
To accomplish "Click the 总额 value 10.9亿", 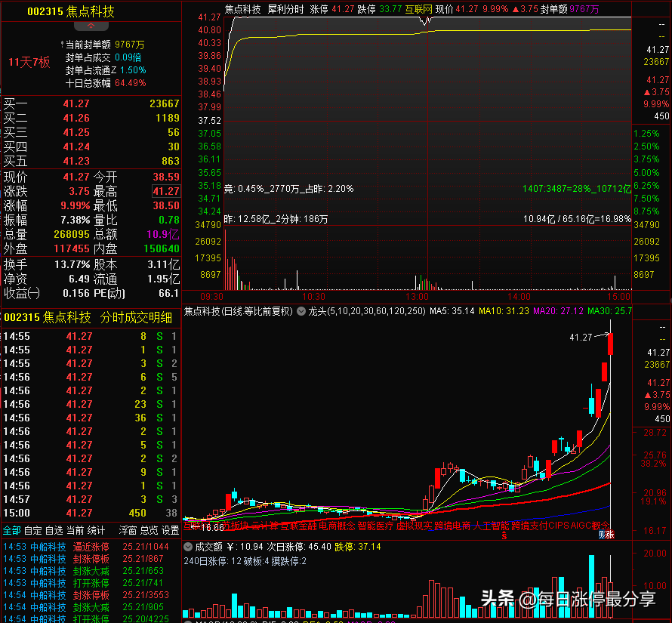I will click(163, 234).
